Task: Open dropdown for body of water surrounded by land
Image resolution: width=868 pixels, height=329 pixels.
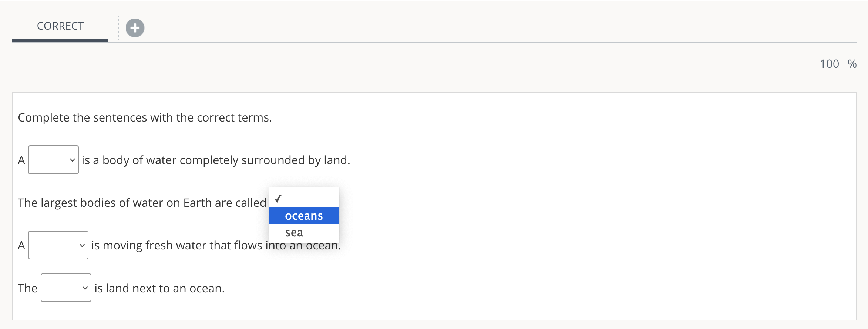Action: [x=53, y=160]
